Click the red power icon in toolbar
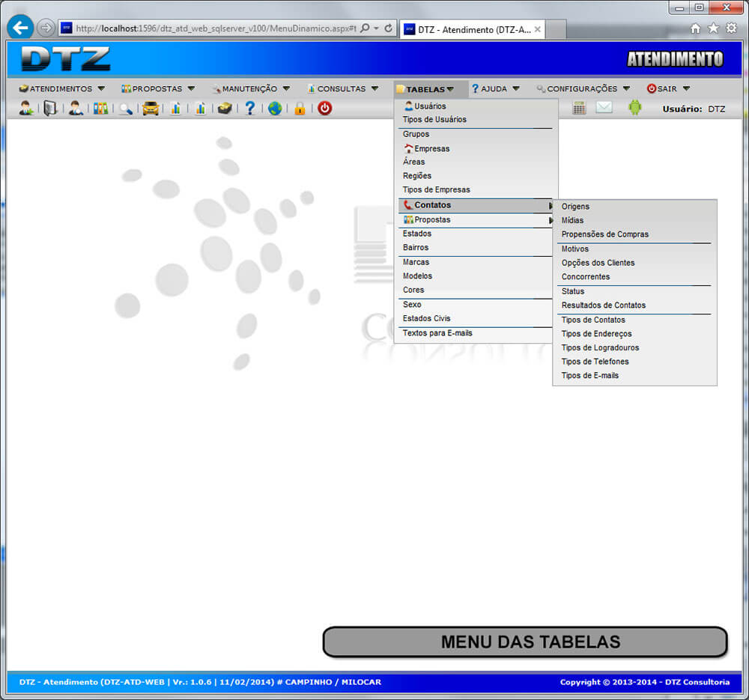 [x=324, y=109]
